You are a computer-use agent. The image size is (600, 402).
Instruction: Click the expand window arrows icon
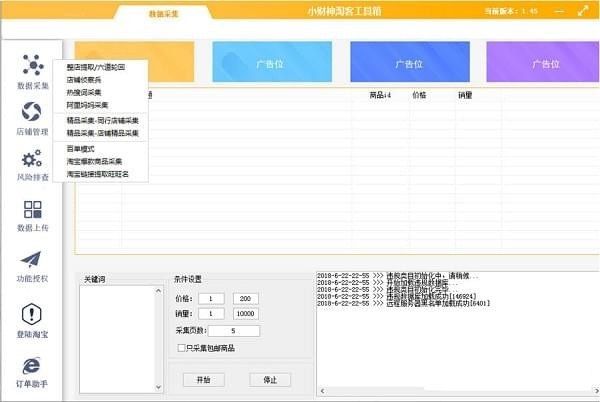583,11
